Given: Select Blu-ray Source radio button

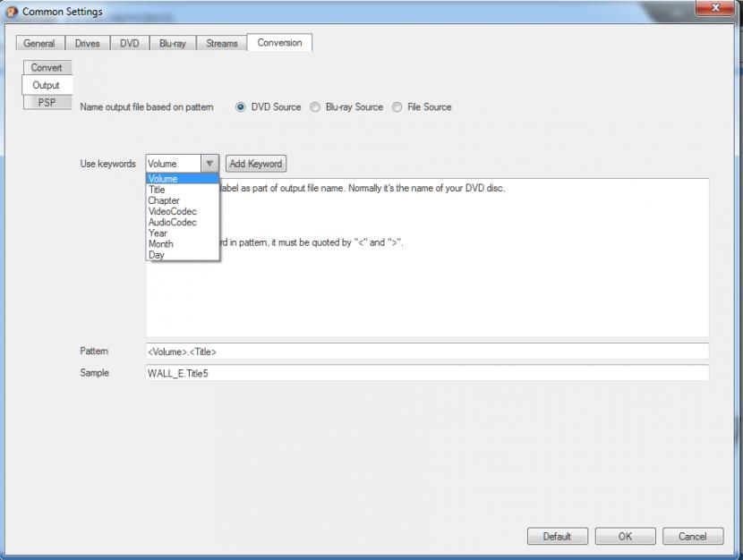Looking at the screenshot, I should (x=315, y=107).
